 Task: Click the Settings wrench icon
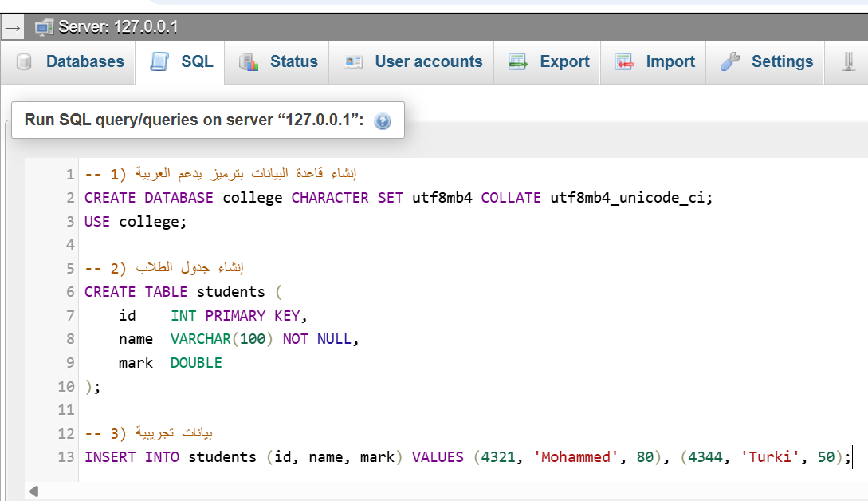[x=729, y=61]
